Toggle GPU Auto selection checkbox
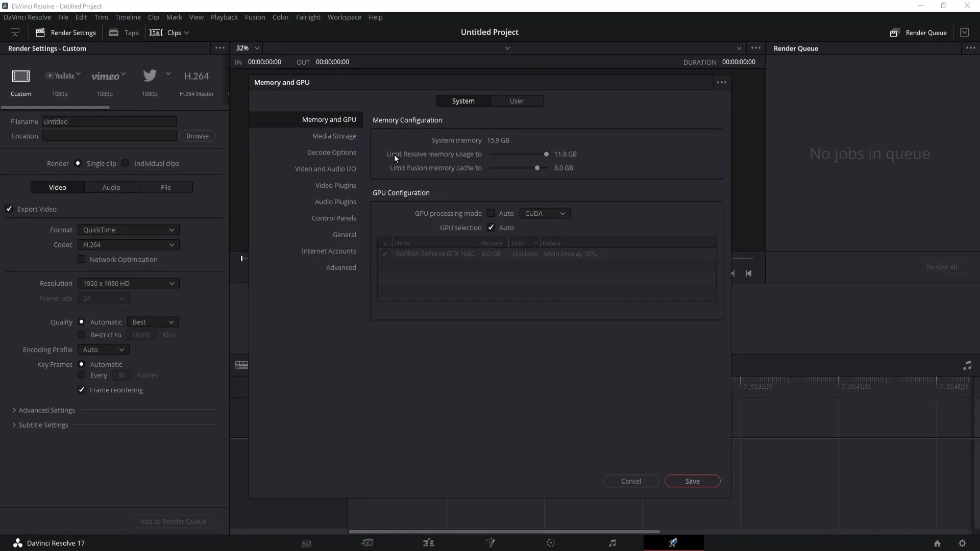The height and width of the screenshot is (551, 980). point(491,228)
